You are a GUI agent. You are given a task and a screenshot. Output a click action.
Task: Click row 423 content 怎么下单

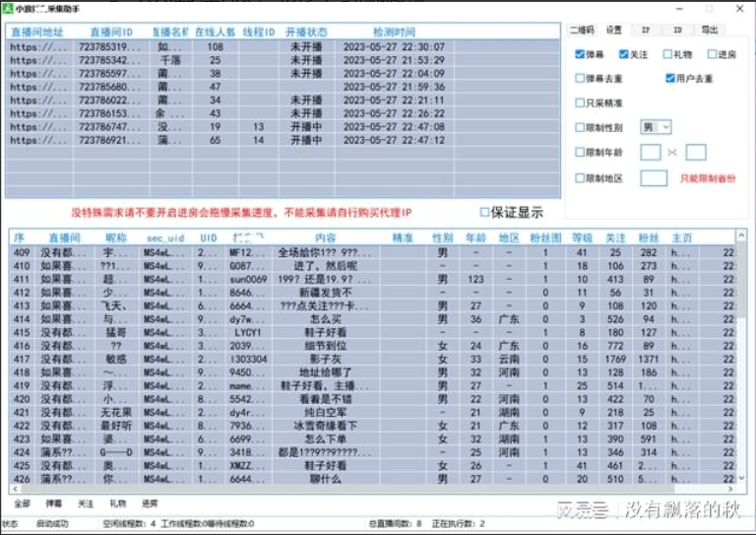tap(326, 439)
